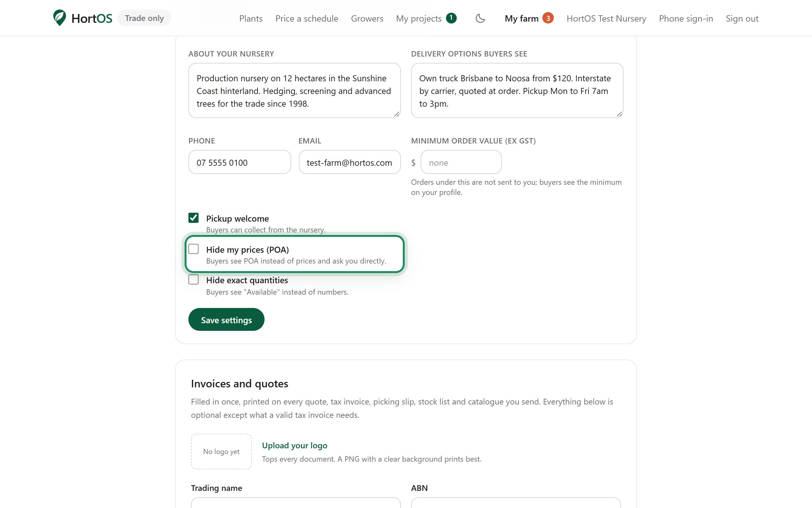Click My projects badge showing 1
The width and height of the screenshot is (812, 508).
pos(451,18)
